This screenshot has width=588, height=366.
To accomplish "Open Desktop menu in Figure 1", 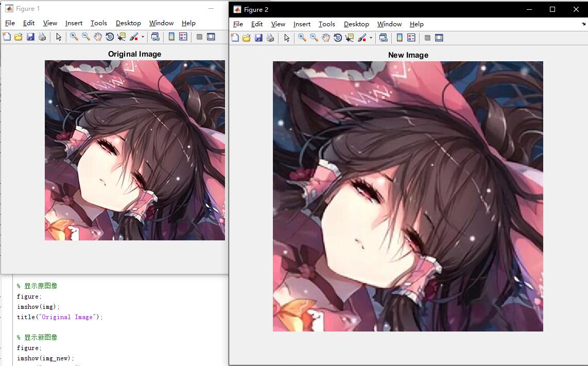I will click(x=128, y=23).
